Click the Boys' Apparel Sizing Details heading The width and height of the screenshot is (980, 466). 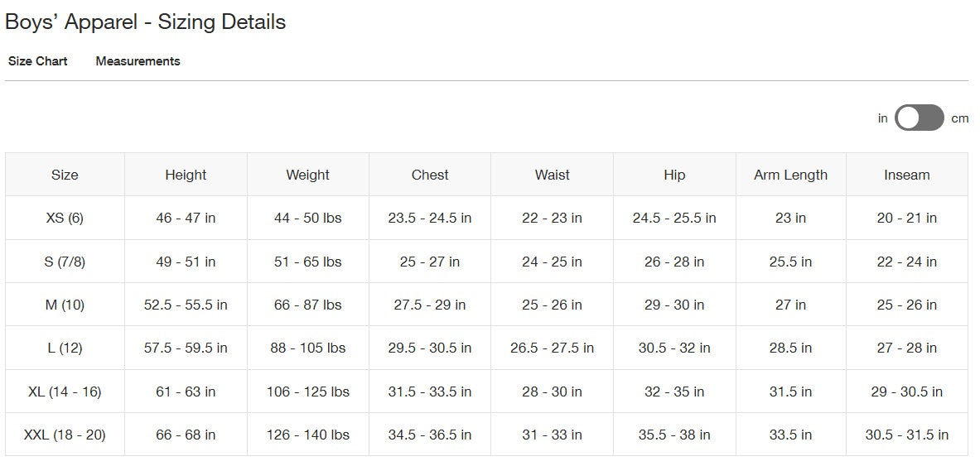pos(145,22)
